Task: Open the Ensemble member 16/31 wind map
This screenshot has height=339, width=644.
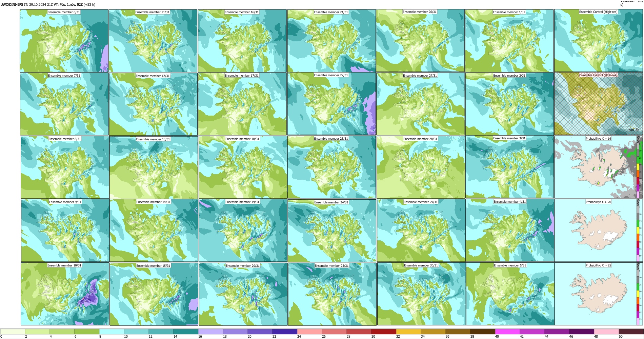Action: pyautogui.click(x=242, y=41)
